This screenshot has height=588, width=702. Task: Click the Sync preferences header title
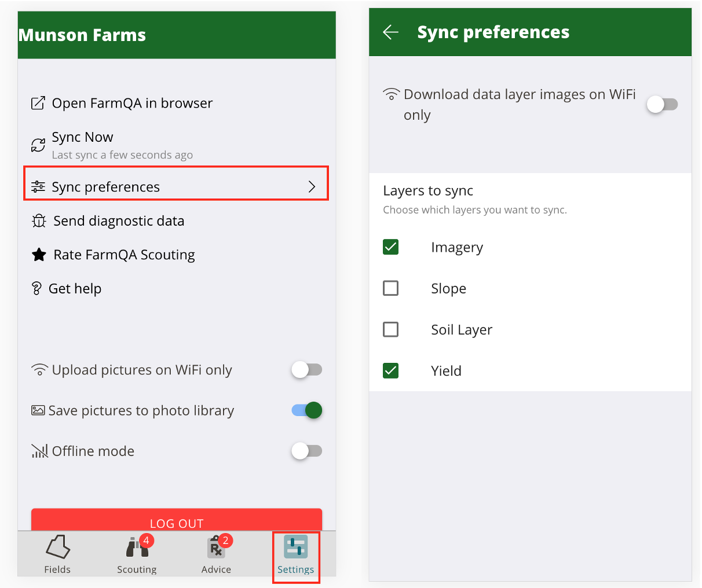click(493, 32)
